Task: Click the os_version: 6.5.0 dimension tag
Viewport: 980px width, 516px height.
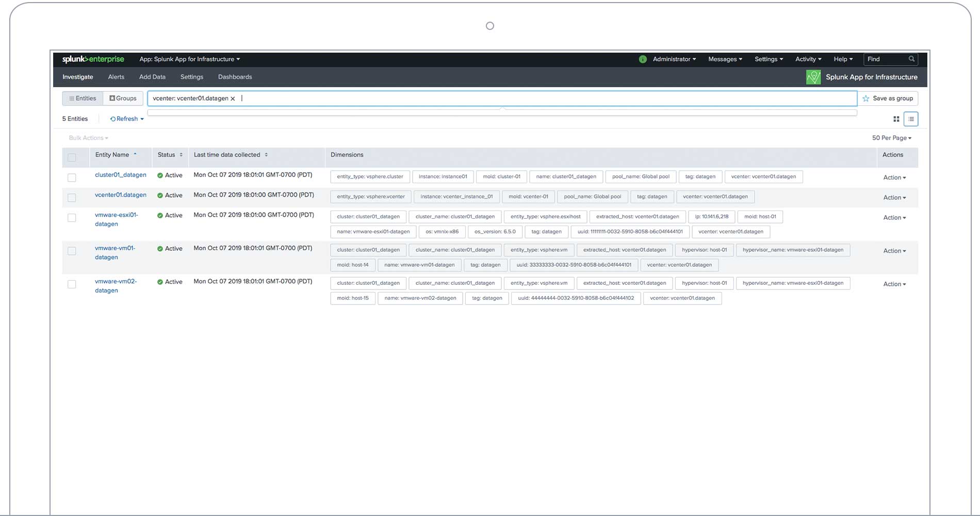Action: click(x=495, y=232)
